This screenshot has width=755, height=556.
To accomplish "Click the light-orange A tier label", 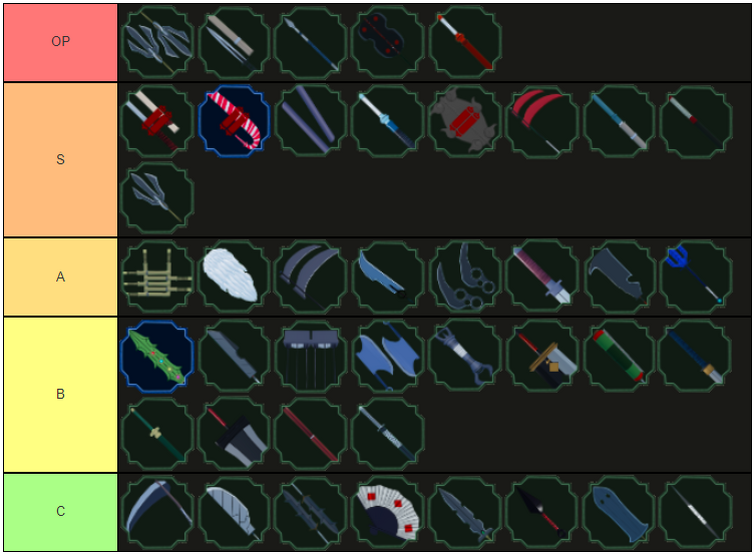I will [x=61, y=277].
